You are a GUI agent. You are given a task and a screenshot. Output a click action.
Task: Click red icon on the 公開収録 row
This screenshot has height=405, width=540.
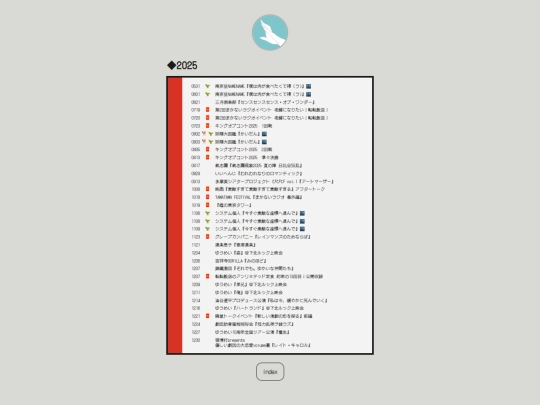coord(207,276)
